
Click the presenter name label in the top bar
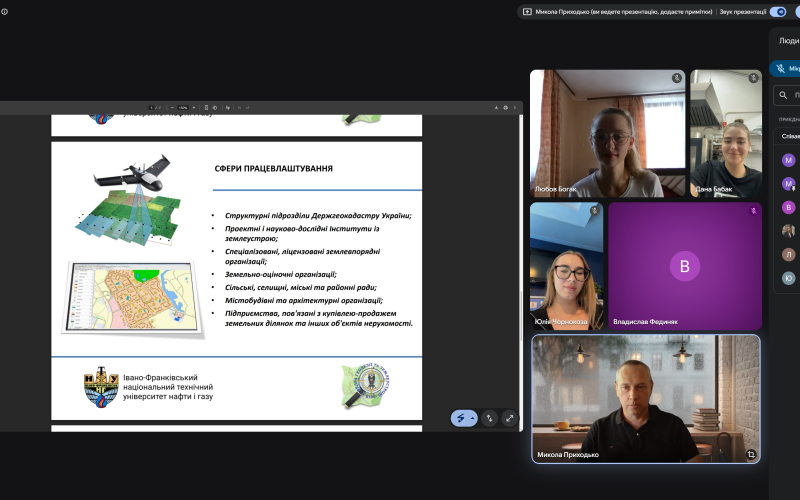click(x=624, y=11)
